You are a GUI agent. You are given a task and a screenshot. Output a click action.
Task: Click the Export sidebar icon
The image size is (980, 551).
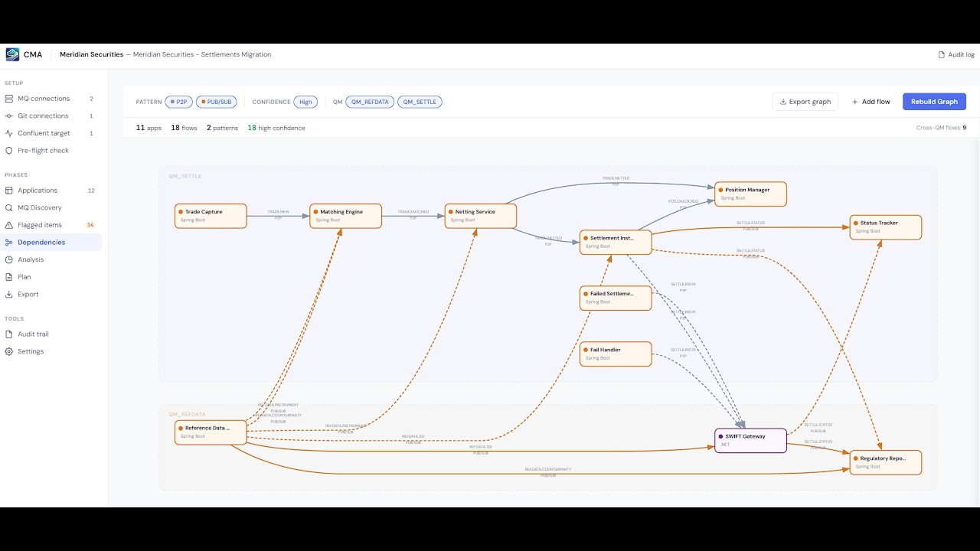(9, 294)
